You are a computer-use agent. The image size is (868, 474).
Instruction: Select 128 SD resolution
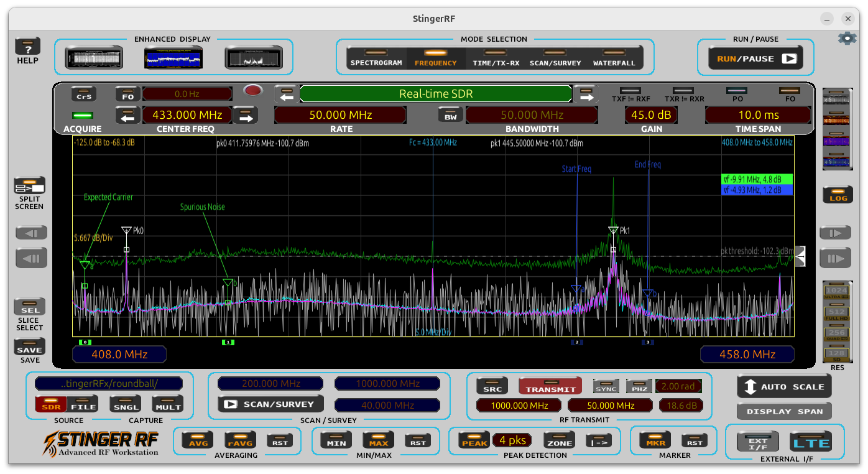[837, 355]
